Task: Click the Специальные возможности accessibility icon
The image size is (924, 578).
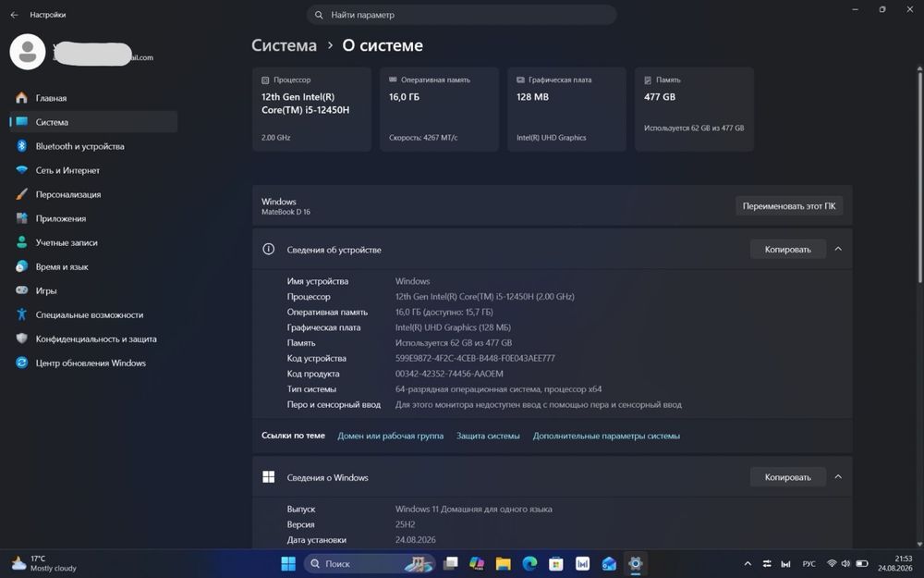Action: click(22, 314)
